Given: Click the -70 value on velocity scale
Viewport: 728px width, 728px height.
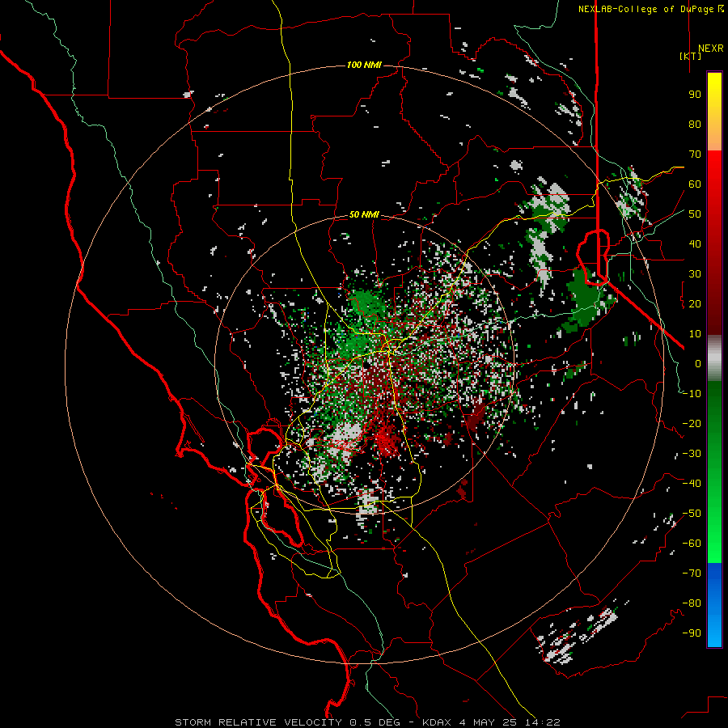Looking at the screenshot, I should point(692,574).
